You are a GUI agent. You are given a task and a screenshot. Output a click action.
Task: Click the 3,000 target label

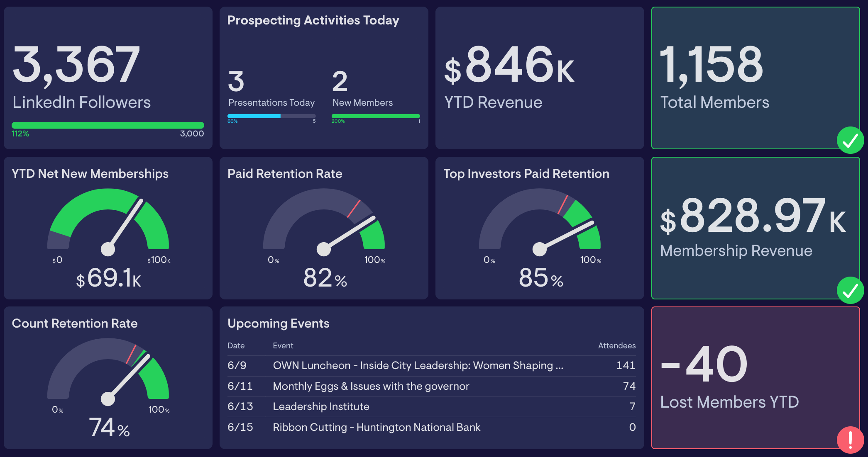click(192, 134)
